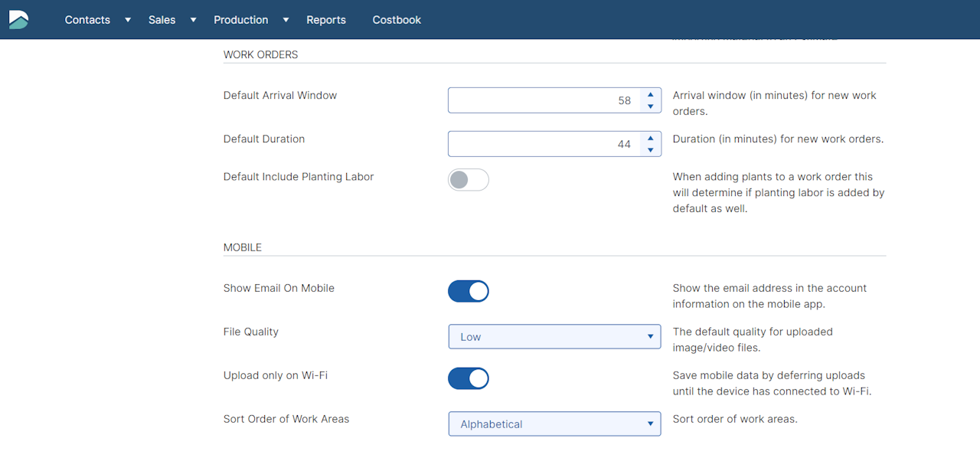Decrease Default Arrival Window value
The width and height of the screenshot is (980, 458).
point(650,106)
